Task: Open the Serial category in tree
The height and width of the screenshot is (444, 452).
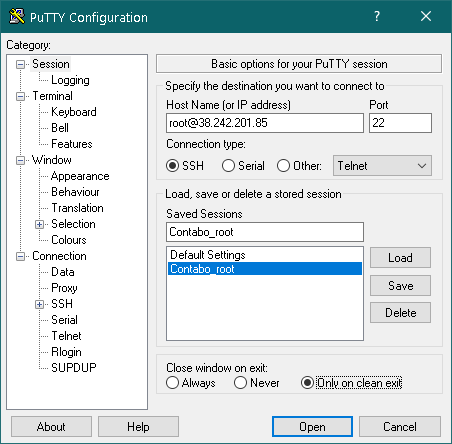Action: coord(64,320)
